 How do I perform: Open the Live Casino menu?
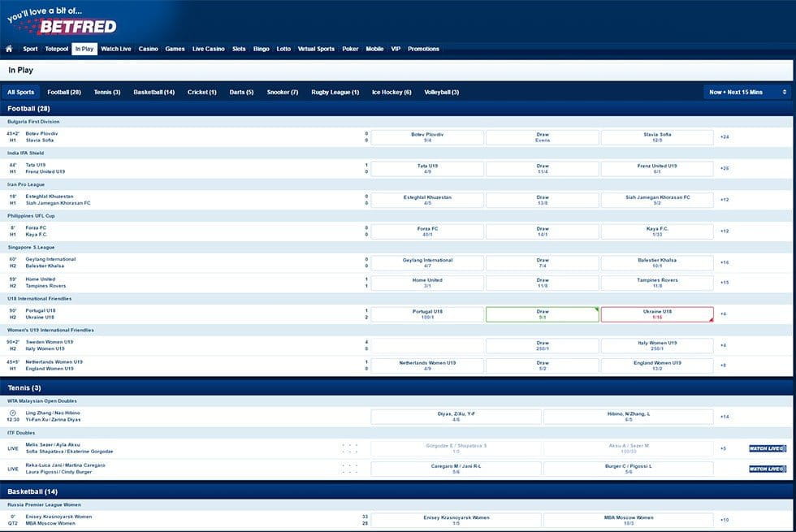click(208, 49)
